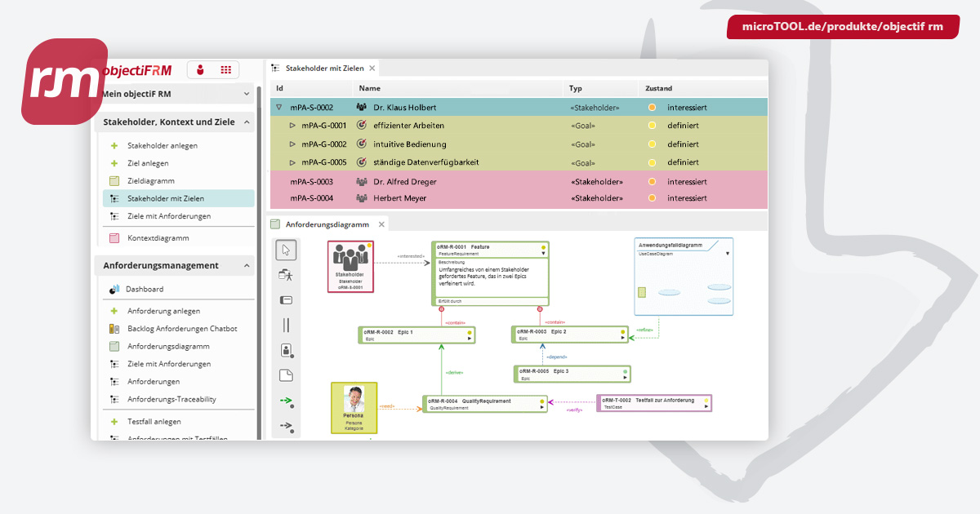
Task: Choose the green dashed arrow relationship tool
Action: pyautogui.click(x=286, y=401)
